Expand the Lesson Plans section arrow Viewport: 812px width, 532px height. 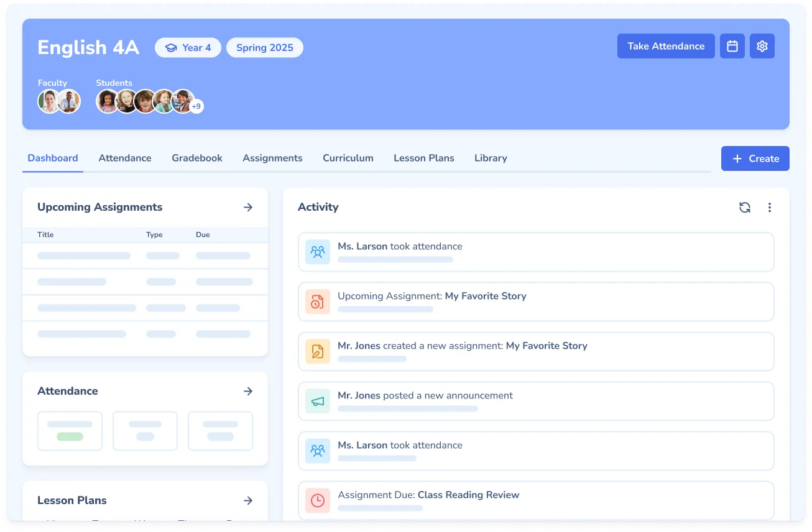pyautogui.click(x=248, y=500)
